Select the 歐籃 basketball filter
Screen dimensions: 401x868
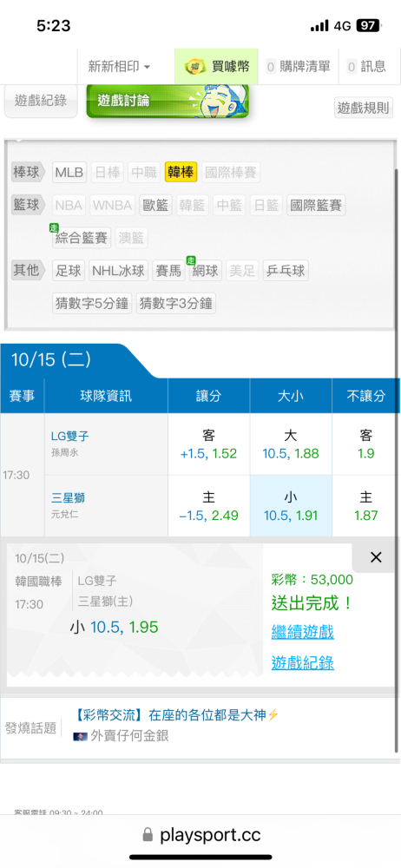[x=155, y=206]
